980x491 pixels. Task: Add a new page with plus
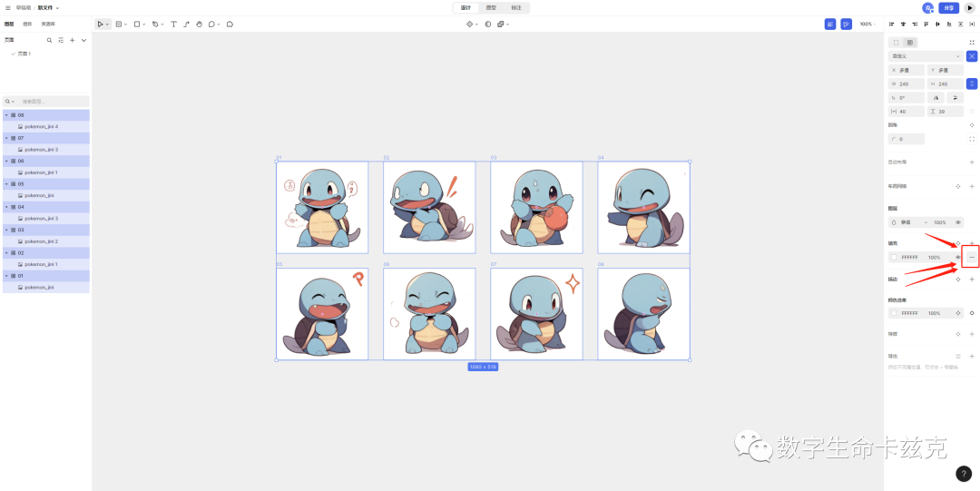click(72, 40)
